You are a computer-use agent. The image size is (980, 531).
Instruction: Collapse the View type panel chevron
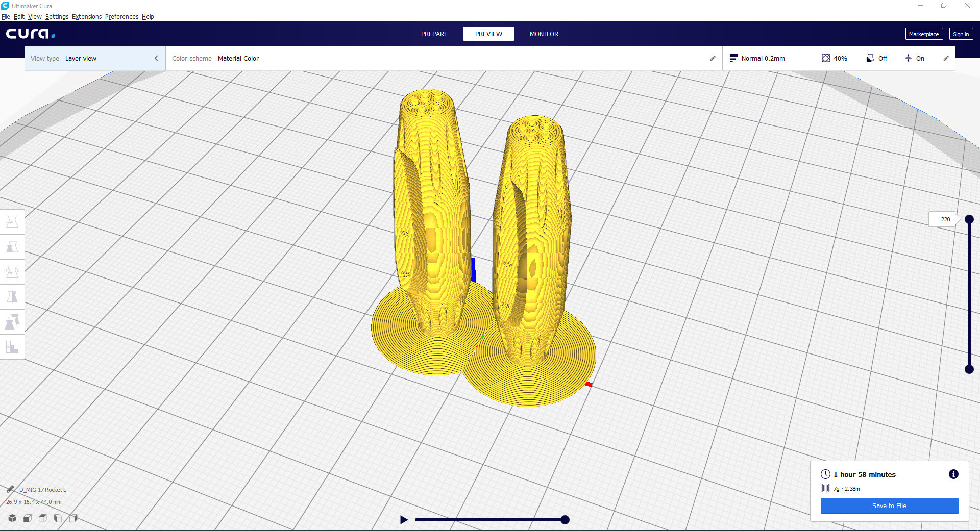pyautogui.click(x=156, y=58)
